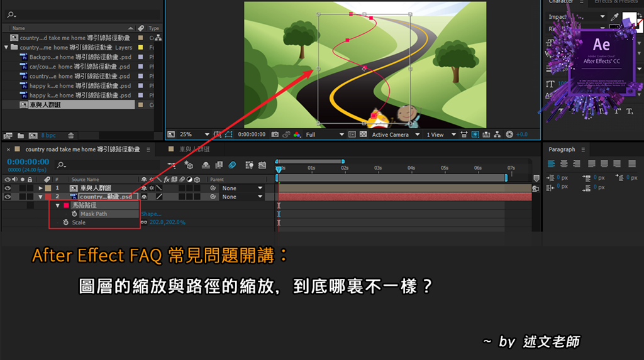Viewport: 644px width, 360px height.
Task: Open brainstorm lightbulb icon
Action: tap(249, 165)
